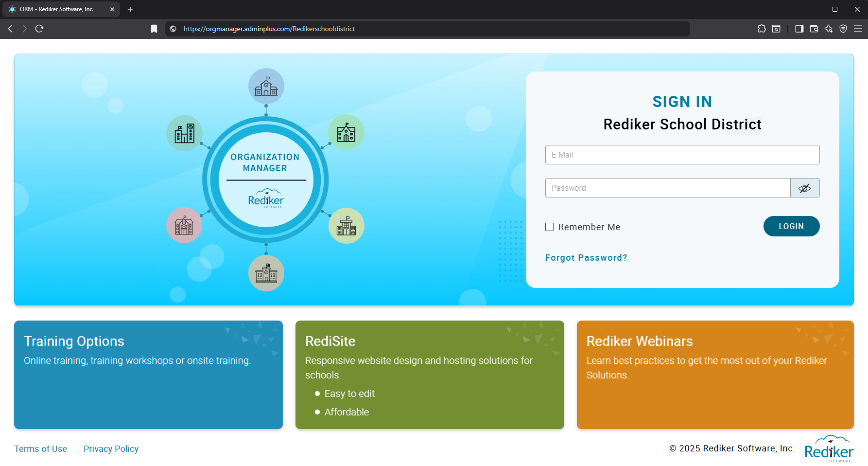
Task: Click the browser forward arrow
Action: click(25, 29)
